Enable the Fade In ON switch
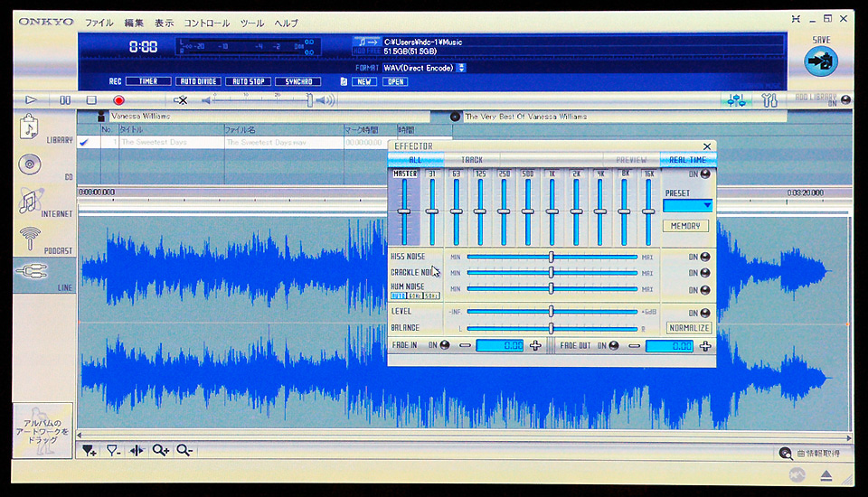This screenshot has width=868, height=497. tap(444, 345)
